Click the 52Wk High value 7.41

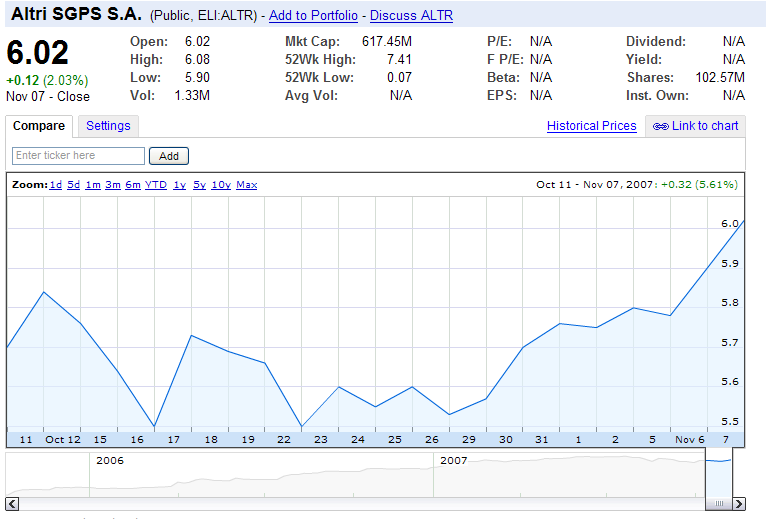click(x=399, y=60)
